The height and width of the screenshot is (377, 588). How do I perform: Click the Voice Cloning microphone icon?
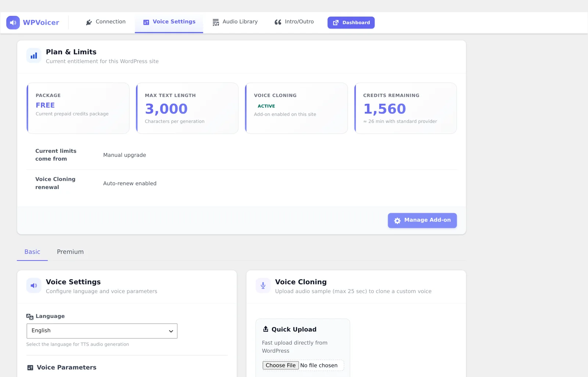coord(263,286)
